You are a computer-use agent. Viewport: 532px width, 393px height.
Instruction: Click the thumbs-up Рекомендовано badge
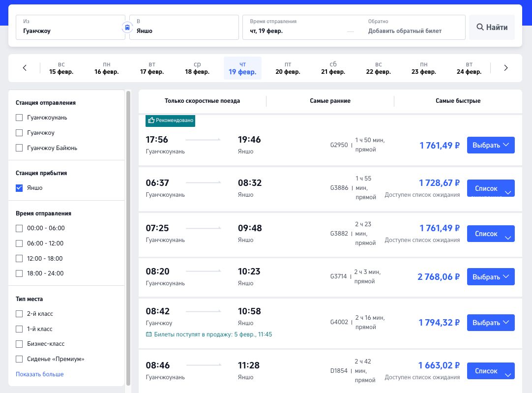(x=170, y=121)
